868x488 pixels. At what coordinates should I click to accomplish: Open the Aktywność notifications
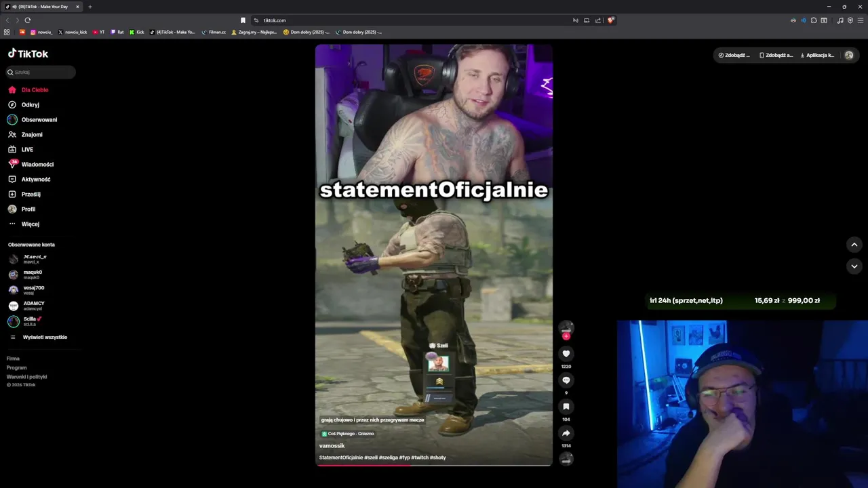pos(30,179)
